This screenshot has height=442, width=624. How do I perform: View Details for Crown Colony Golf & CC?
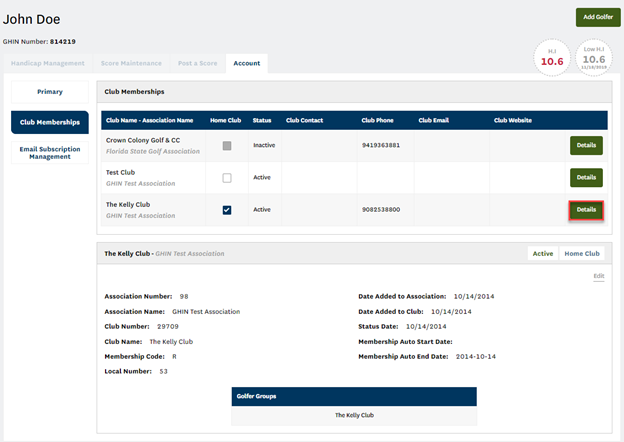pos(586,146)
